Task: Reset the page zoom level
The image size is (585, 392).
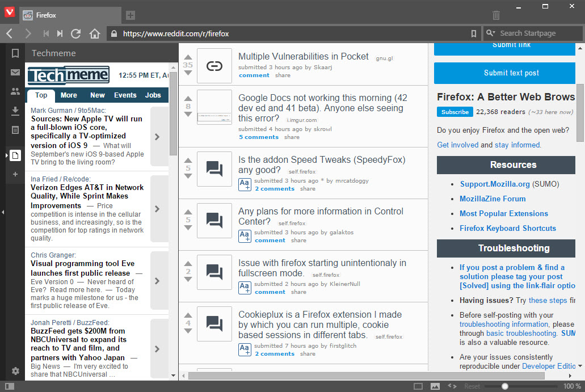Action: pos(472,386)
